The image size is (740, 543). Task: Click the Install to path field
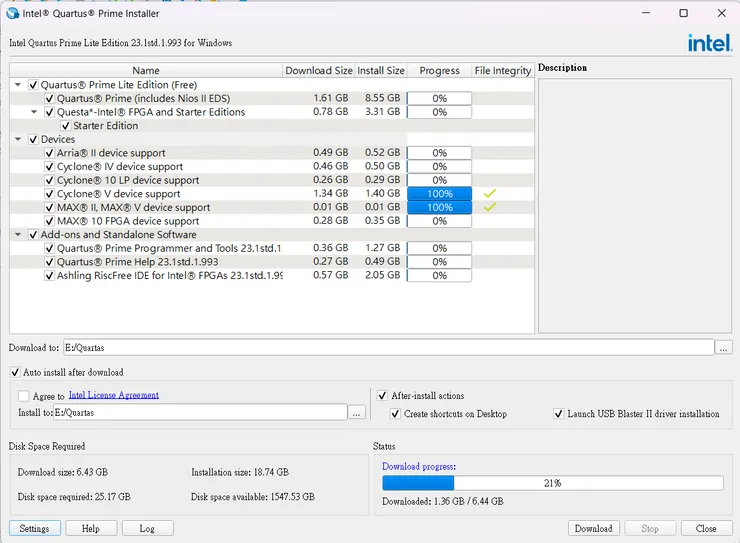201,412
